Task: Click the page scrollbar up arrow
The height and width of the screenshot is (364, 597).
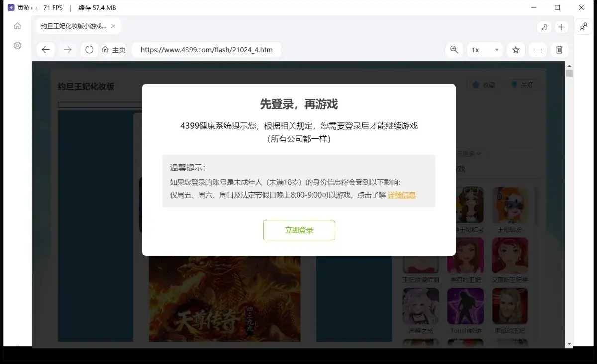Action: (569, 65)
